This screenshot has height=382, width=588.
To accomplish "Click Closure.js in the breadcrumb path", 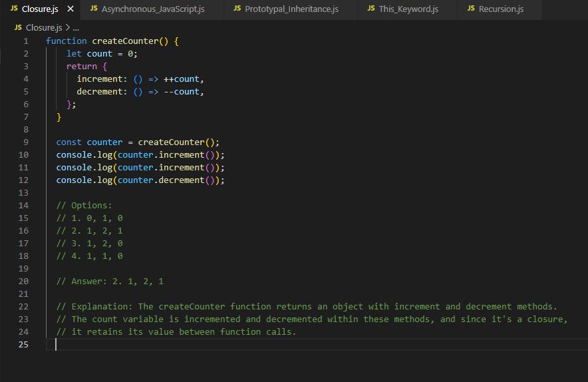I will [43, 28].
